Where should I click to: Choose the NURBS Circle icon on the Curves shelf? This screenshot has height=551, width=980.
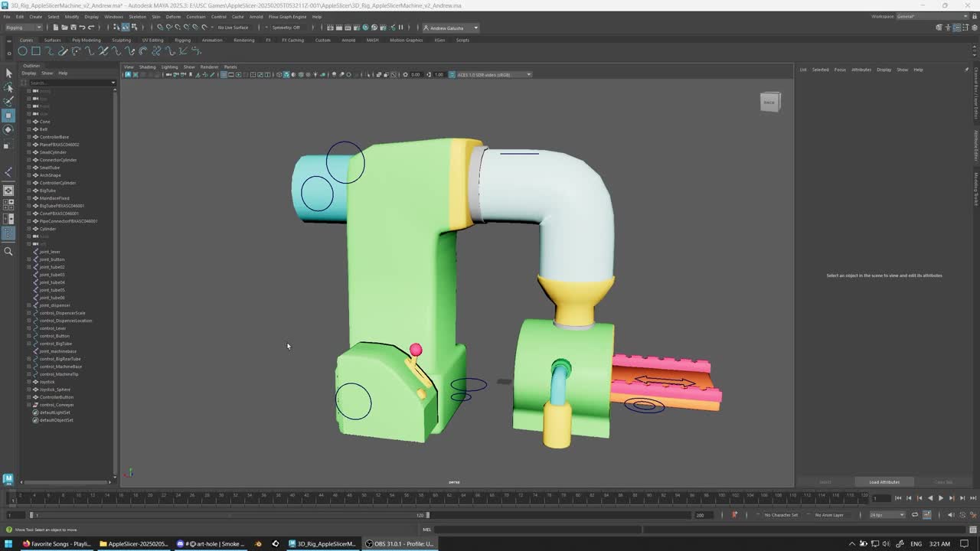(x=22, y=51)
